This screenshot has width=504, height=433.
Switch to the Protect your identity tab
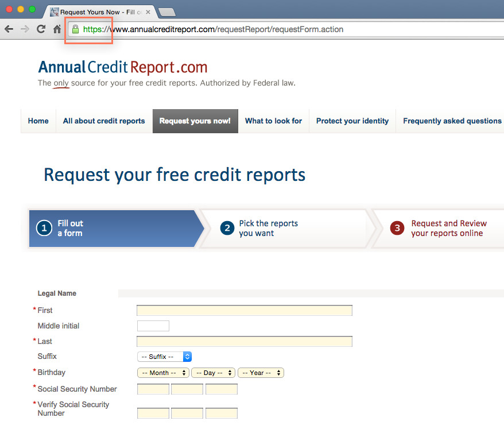point(352,121)
